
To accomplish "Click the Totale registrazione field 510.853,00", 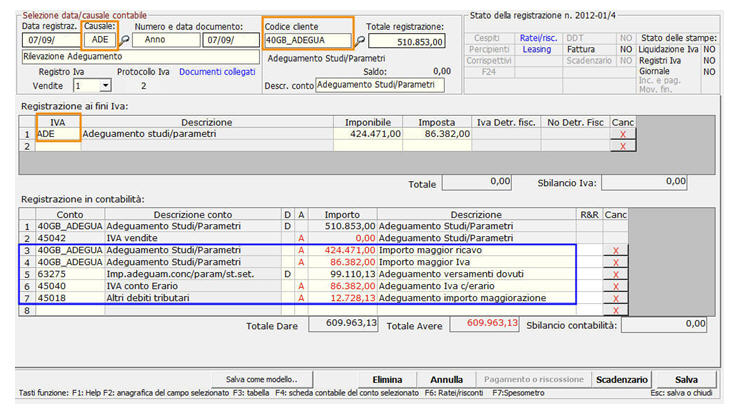I will tap(407, 42).
